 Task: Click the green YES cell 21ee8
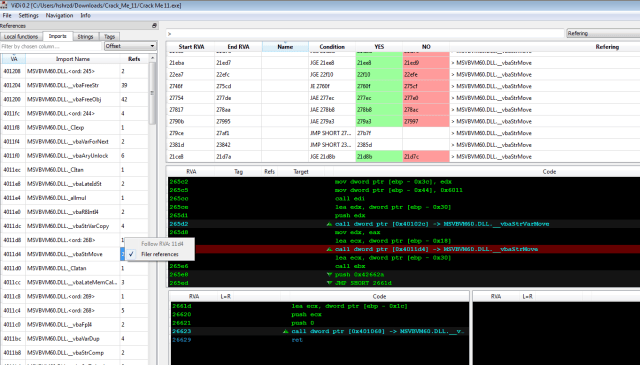[x=379, y=62]
